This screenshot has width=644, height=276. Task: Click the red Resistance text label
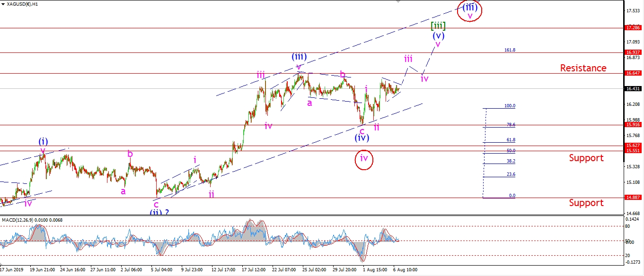click(x=583, y=68)
